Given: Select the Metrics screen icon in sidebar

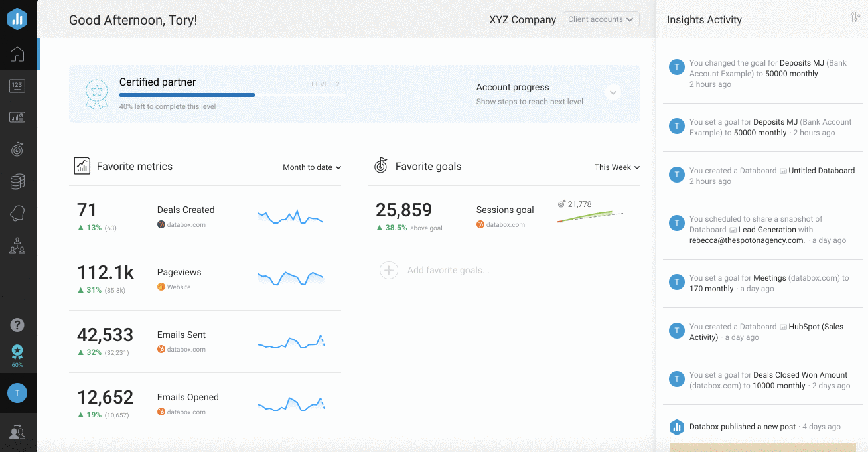Looking at the screenshot, I should coord(18,86).
